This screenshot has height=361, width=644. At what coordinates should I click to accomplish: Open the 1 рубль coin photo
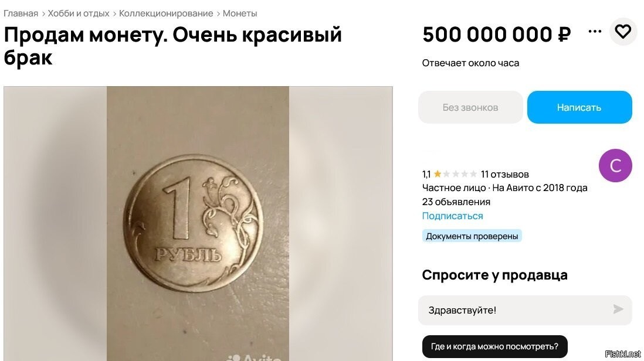tap(198, 224)
